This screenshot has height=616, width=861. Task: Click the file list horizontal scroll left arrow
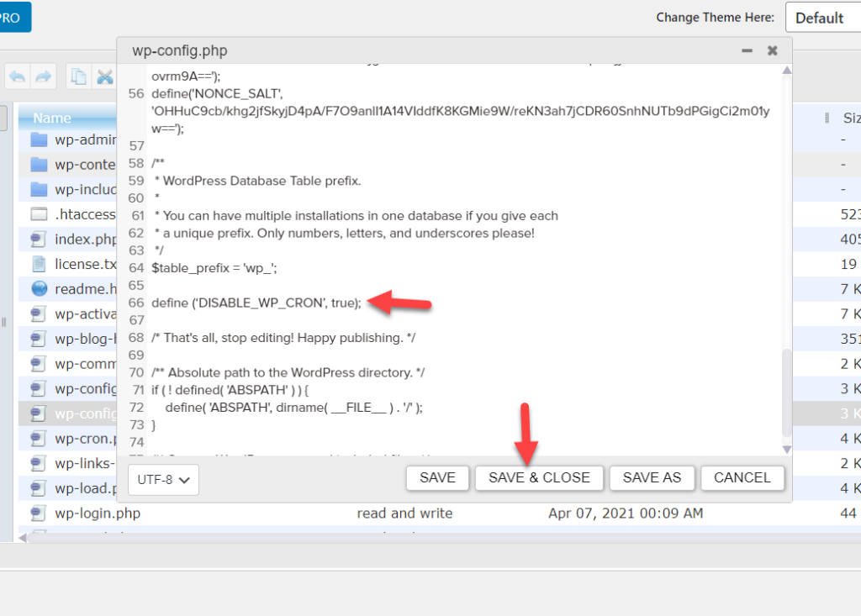click(x=22, y=538)
